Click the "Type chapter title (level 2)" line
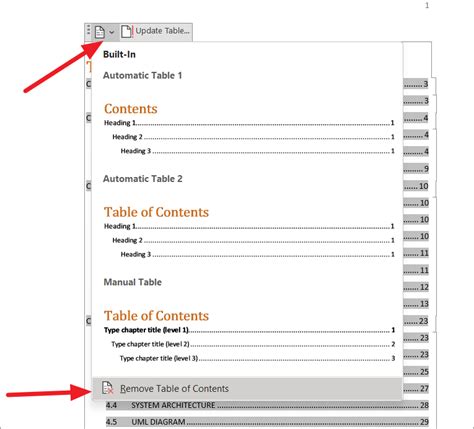474x429 pixels. (x=253, y=344)
